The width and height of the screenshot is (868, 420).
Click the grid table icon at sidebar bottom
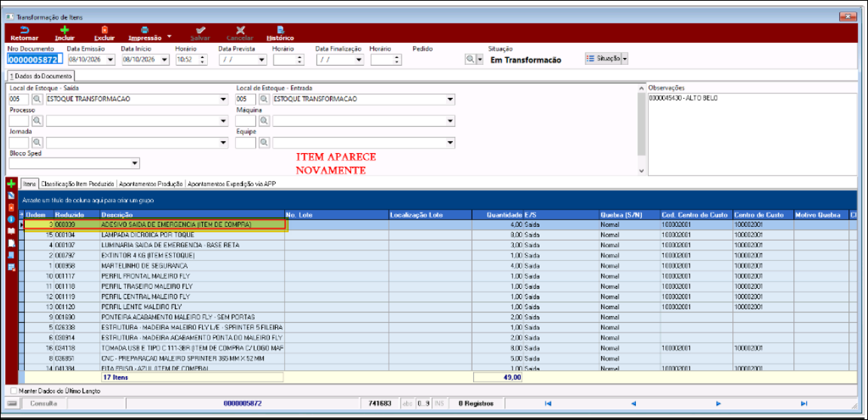11,268
